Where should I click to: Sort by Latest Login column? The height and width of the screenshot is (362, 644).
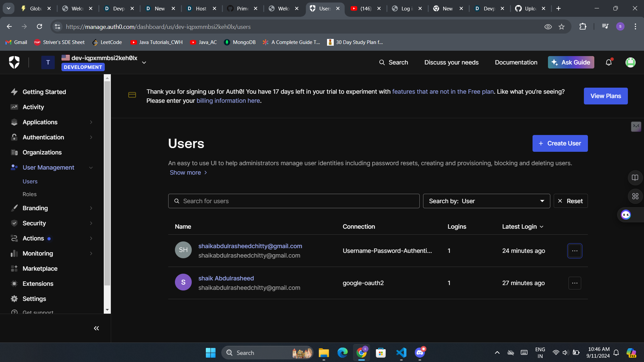click(522, 227)
